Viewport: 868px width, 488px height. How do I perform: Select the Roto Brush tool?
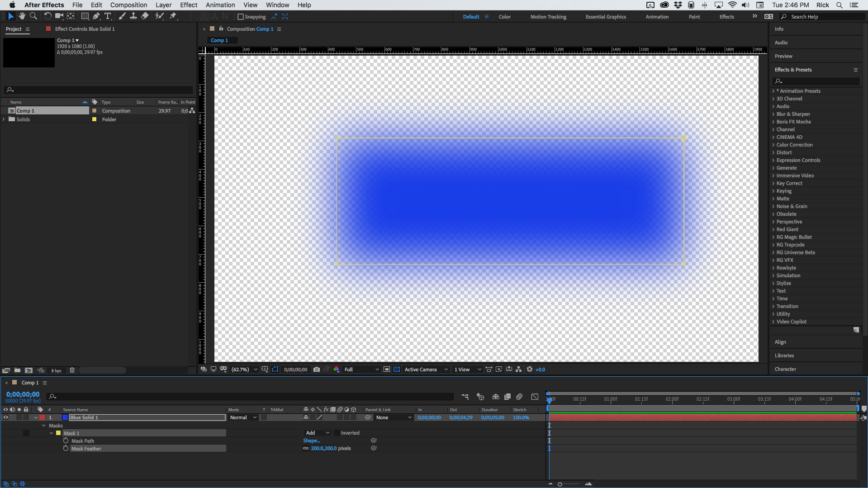point(159,16)
